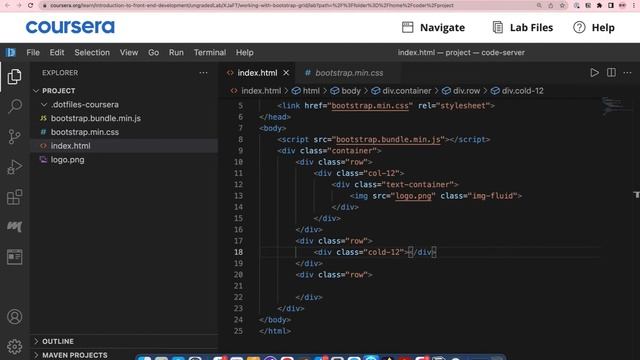Screen dimensions: 640x360
Task: Click the "cold-12" class value on line 18
Action: tap(384, 252)
